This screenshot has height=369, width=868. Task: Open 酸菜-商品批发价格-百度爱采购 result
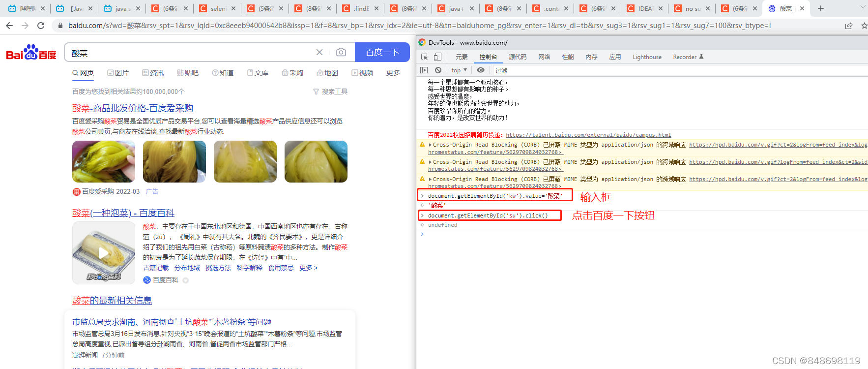(133, 108)
